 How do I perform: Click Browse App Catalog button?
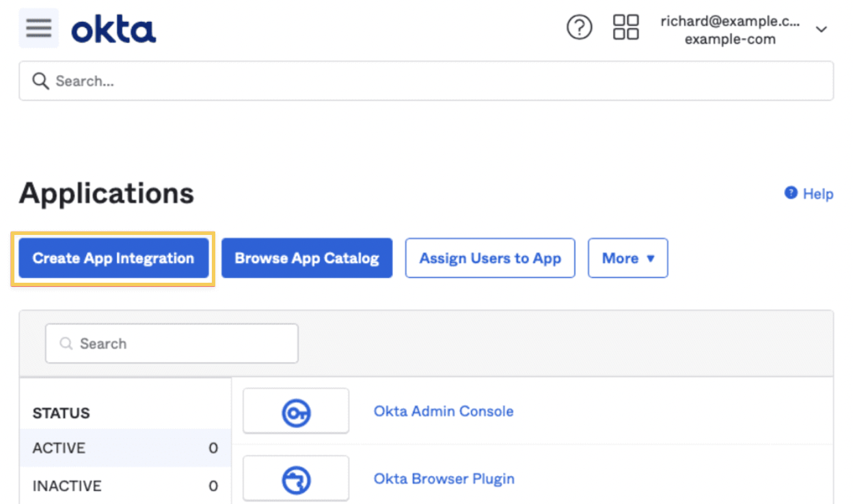click(x=307, y=258)
